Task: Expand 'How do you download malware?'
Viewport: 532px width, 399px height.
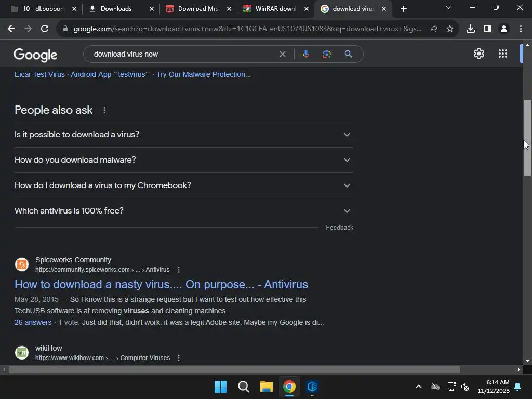Action: coord(184,160)
